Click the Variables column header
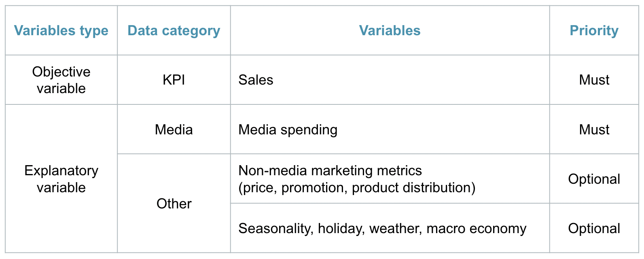The image size is (644, 259). 390,30
